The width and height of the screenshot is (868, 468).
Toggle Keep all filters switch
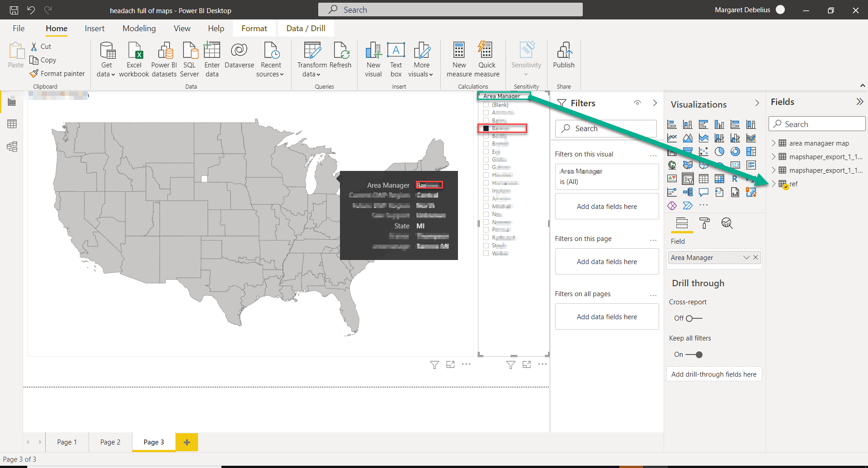point(694,355)
